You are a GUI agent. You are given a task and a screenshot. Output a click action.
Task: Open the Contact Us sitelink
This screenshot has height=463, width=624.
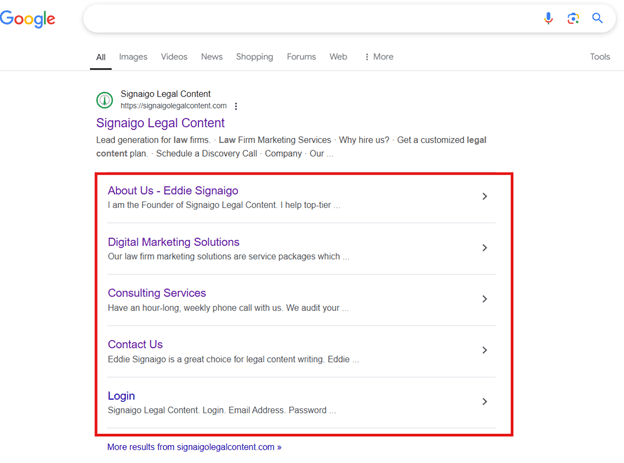click(135, 344)
